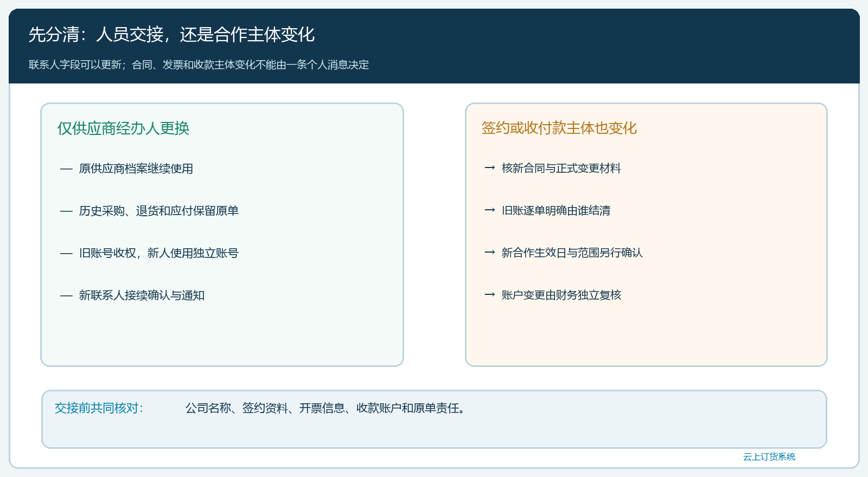Click the line '账户变更由财务独立复核'
This screenshot has height=477, width=868.
pyautogui.click(x=561, y=295)
